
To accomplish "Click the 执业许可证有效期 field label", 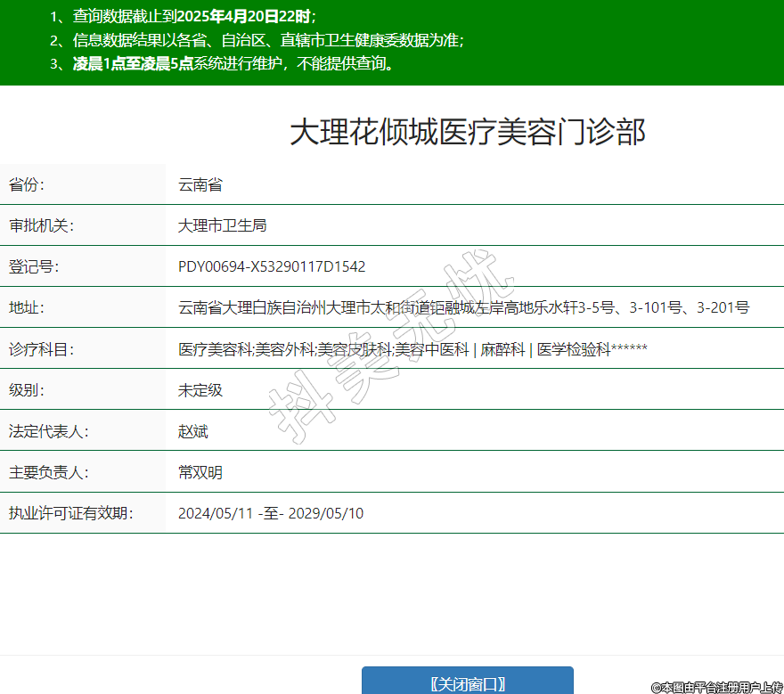I will click(70, 513).
